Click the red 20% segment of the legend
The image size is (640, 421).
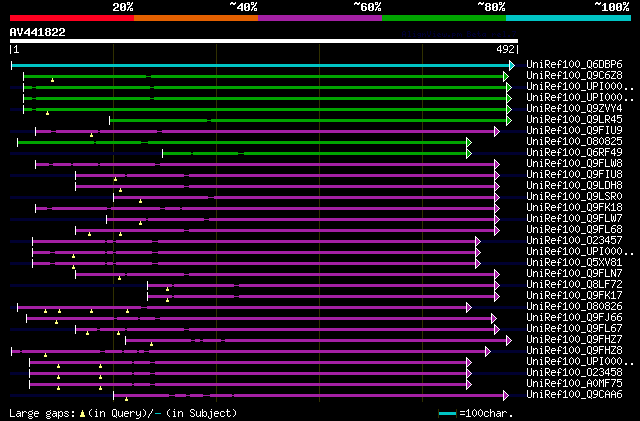[x=72, y=18]
